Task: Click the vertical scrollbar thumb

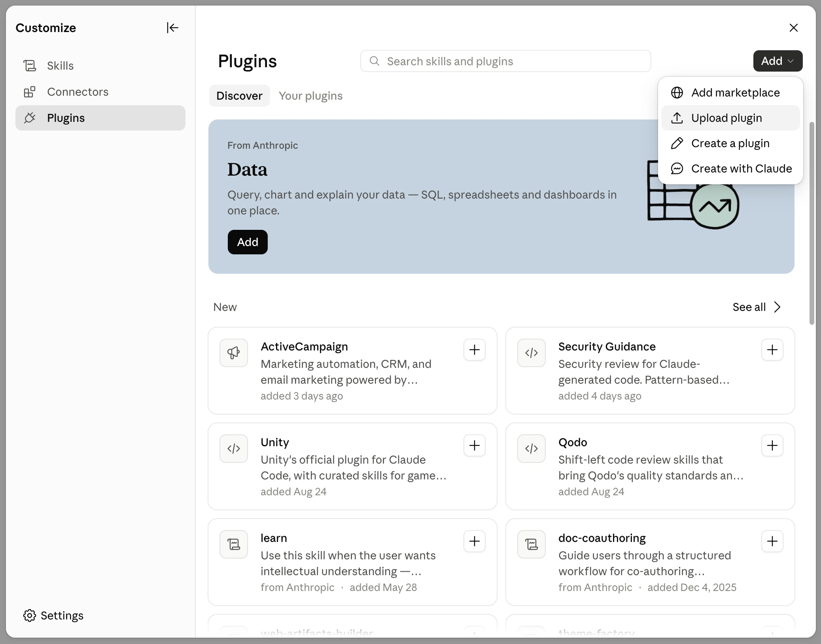Action: coord(812,223)
